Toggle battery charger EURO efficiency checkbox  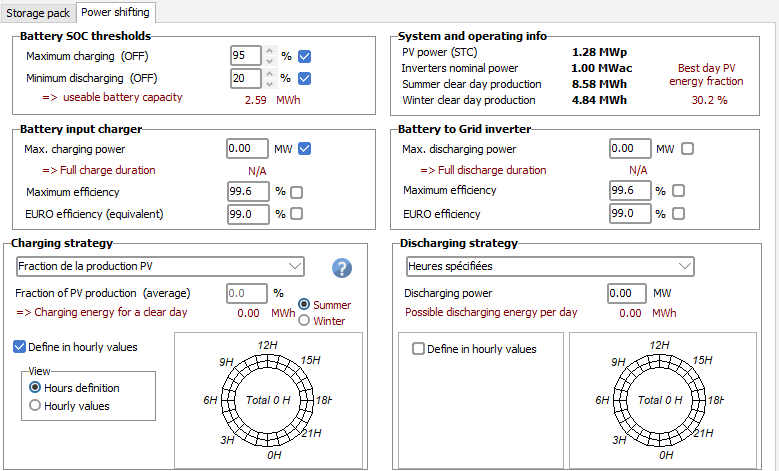tap(296, 214)
